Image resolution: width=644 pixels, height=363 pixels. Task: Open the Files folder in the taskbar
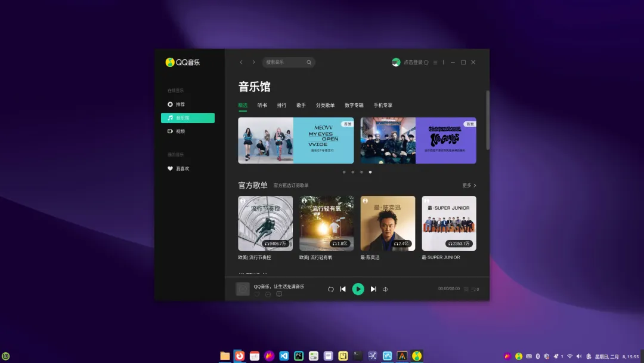pyautogui.click(x=225, y=356)
